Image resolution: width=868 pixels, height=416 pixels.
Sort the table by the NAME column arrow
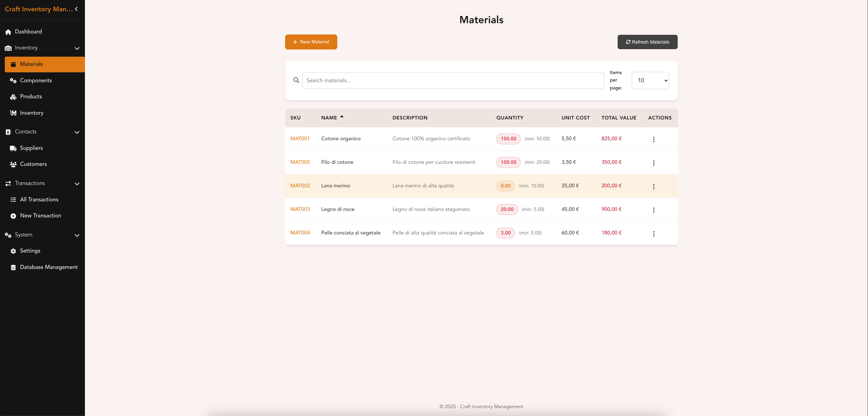342,117
